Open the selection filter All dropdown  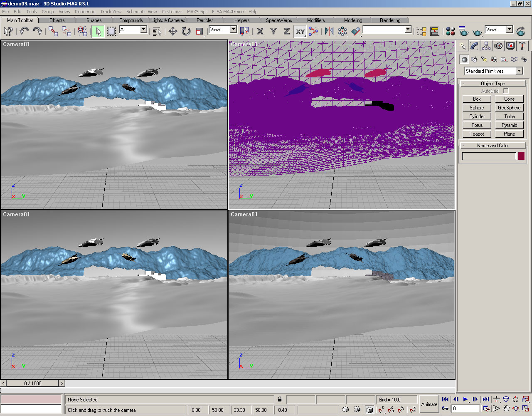click(x=143, y=30)
